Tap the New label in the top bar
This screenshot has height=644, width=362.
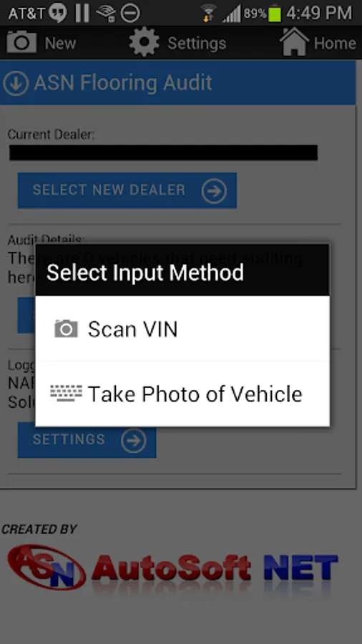60,43
